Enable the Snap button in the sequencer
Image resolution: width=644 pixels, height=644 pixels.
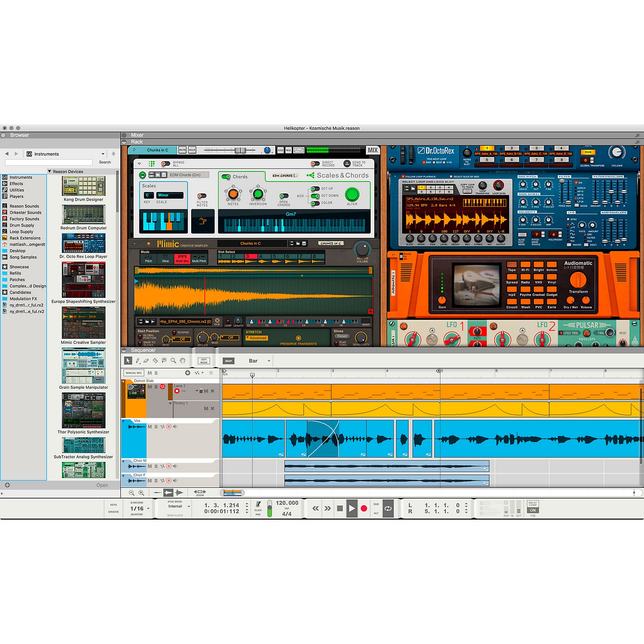coord(228,361)
